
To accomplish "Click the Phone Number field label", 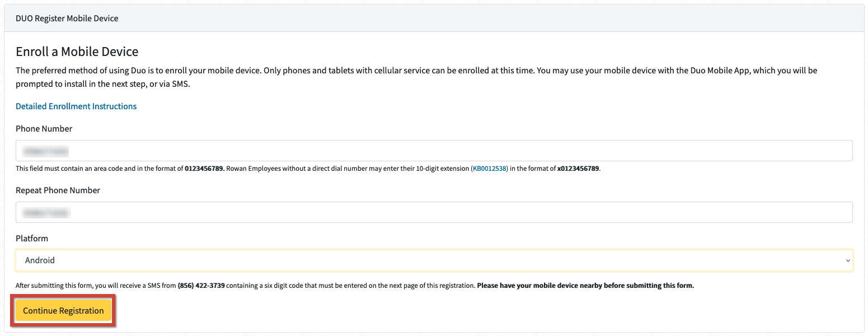I will click(44, 129).
